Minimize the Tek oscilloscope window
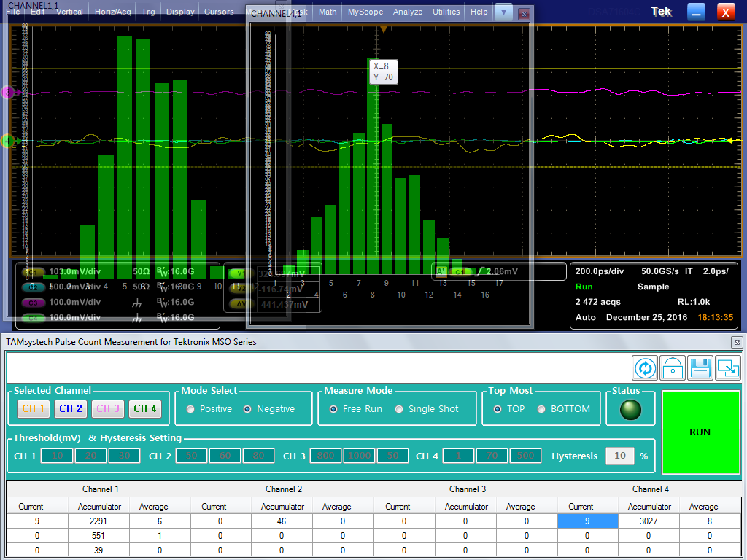The image size is (747, 560). (x=696, y=12)
